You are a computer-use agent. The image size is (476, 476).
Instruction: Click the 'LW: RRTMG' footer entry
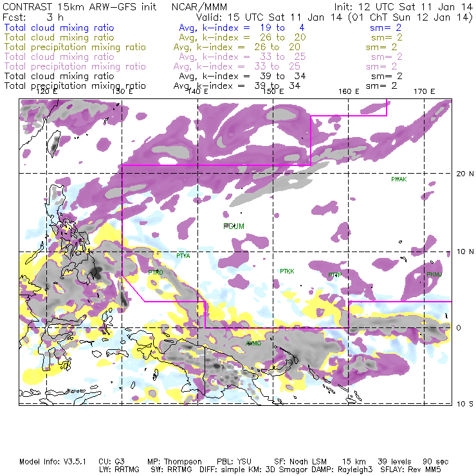tap(119, 470)
